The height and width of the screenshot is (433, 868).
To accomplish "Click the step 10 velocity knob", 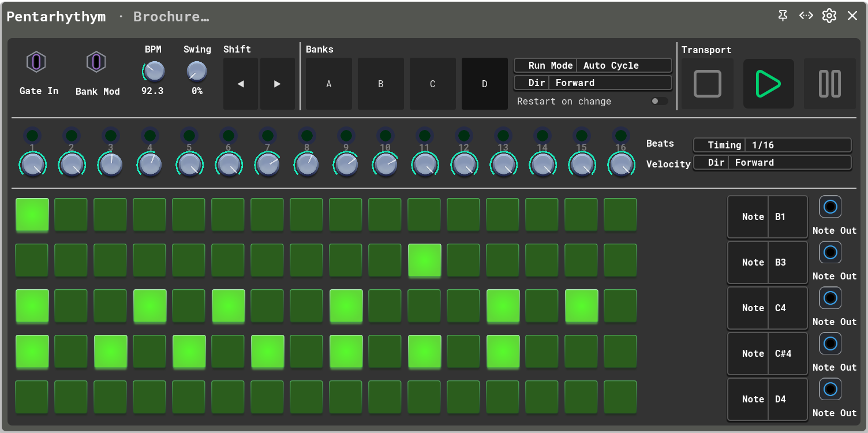I will (386, 165).
